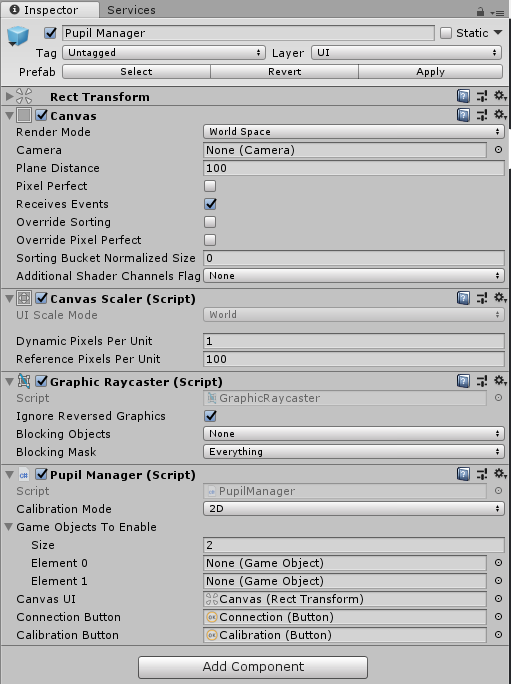
Task: Open the Render Mode dropdown
Action: tap(353, 132)
